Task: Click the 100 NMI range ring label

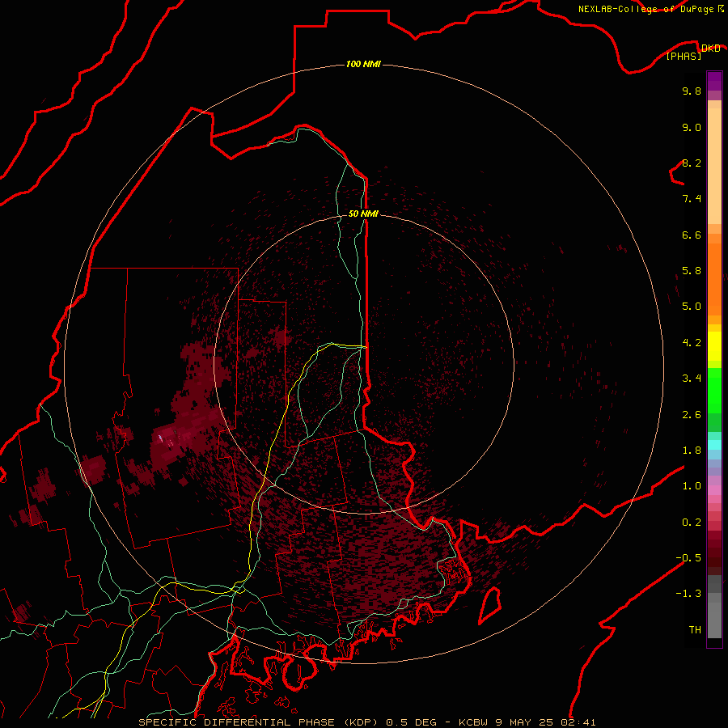Action: pyautogui.click(x=363, y=64)
